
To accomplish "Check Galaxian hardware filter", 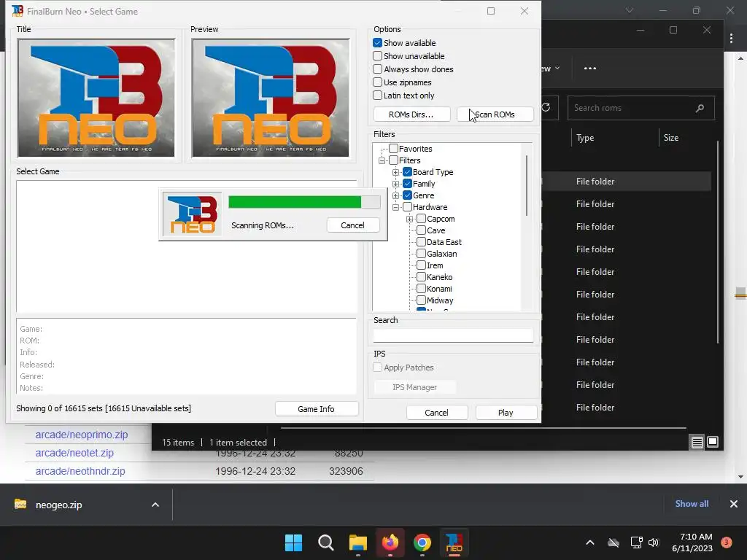I will pyautogui.click(x=421, y=253).
